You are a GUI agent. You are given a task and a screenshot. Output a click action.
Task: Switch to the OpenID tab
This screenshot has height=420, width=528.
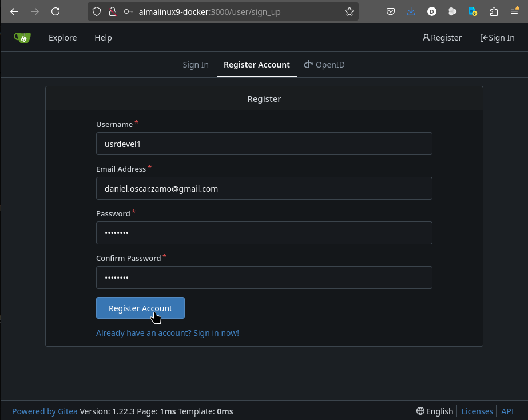(x=324, y=65)
